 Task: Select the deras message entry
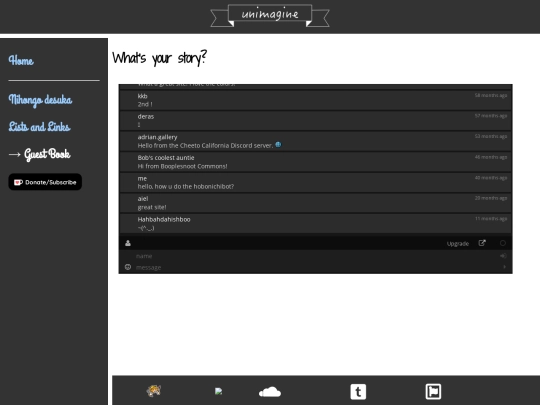pos(315,121)
